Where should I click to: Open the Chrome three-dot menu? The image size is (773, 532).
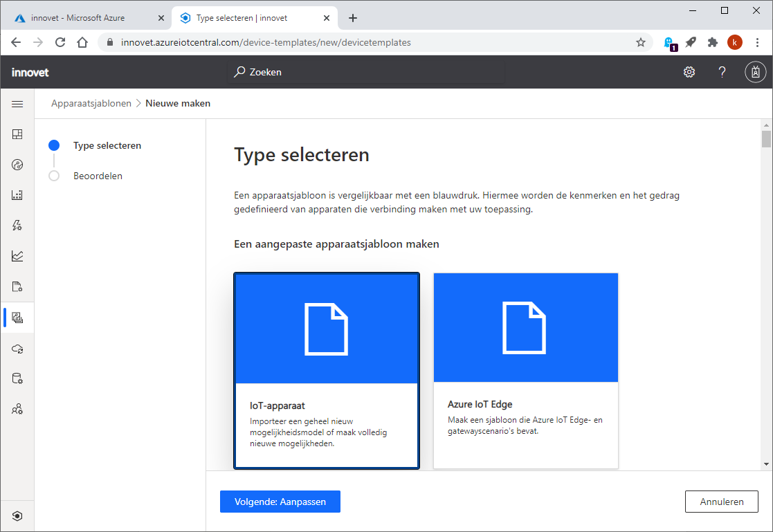coord(757,42)
